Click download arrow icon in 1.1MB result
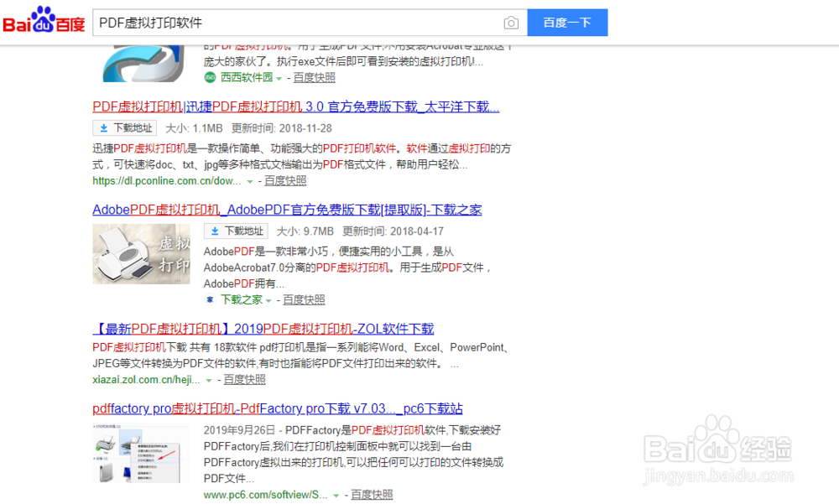The width and height of the screenshot is (839, 504). 104,128
